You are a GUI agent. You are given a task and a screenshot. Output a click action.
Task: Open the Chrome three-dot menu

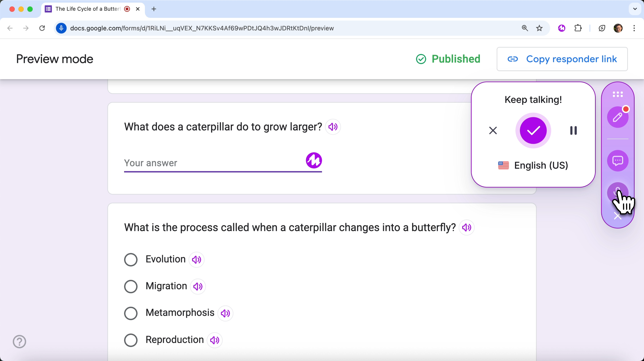point(634,28)
